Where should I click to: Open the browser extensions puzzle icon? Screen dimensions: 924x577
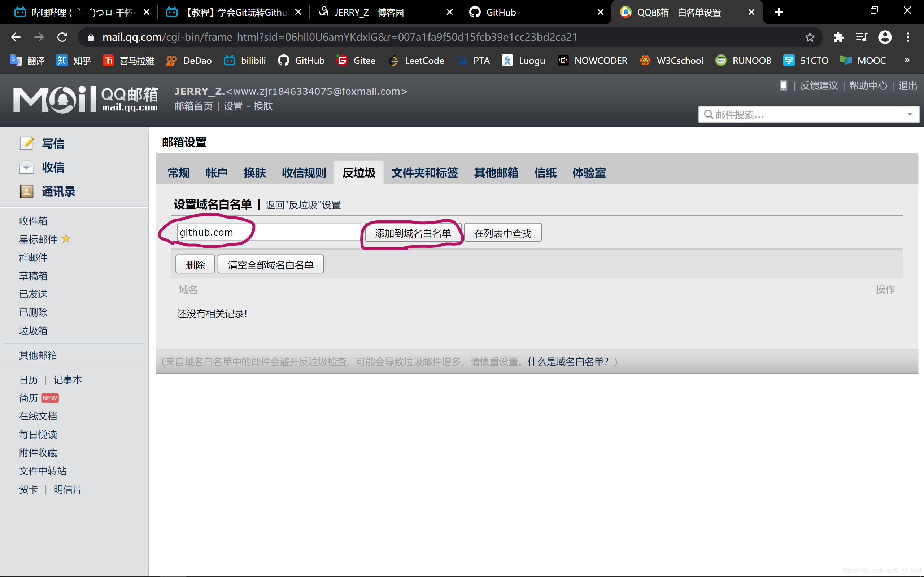tap(838, 37)
